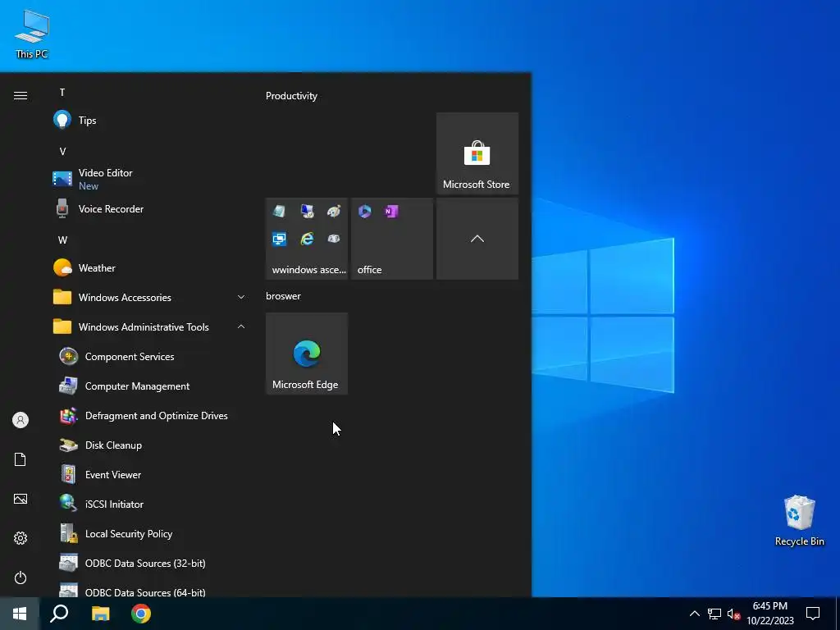Click the broswer group header
Image resolution: width=840 pixels, height=630 pixels.
click(x=283, y=295)
